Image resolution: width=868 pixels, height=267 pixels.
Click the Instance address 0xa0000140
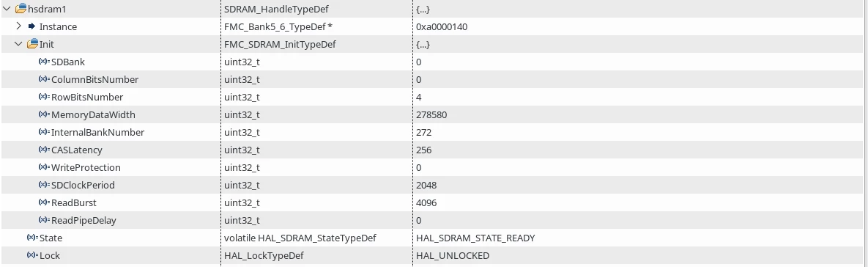pyautogui.click(x=442, y=26)
